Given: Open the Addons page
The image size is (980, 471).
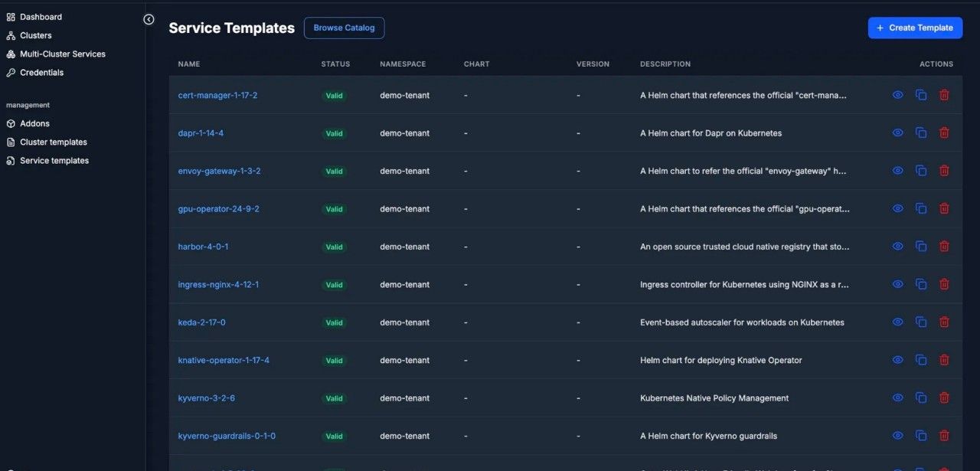Looking at the screenshot, I should tap(34, 123).
